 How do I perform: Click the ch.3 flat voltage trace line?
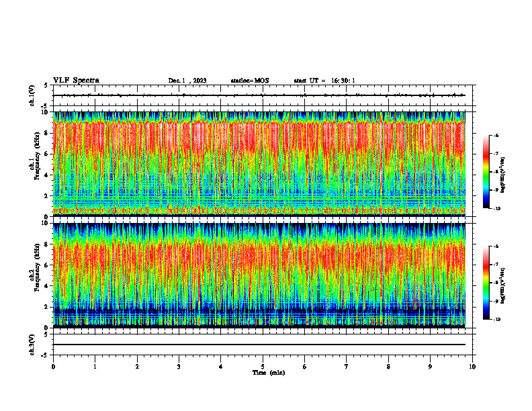[259, 345]
